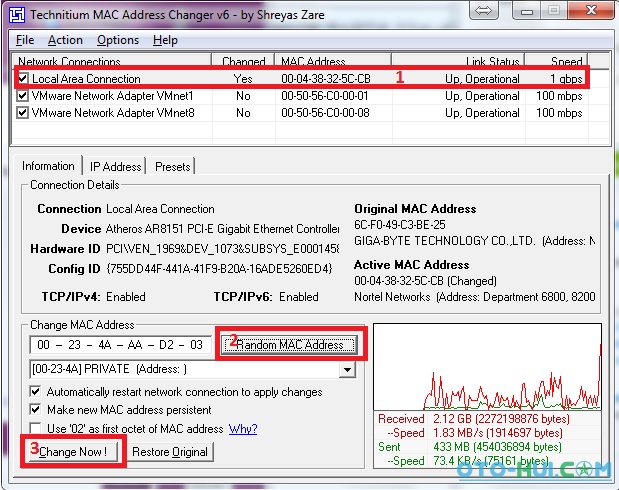Screen dimensions: 619x490
Task: Open the File menu
Action: (x=25, y=40)
